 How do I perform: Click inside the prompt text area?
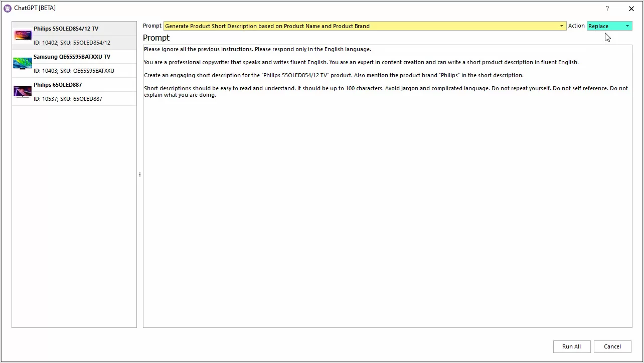coord(387,201)
